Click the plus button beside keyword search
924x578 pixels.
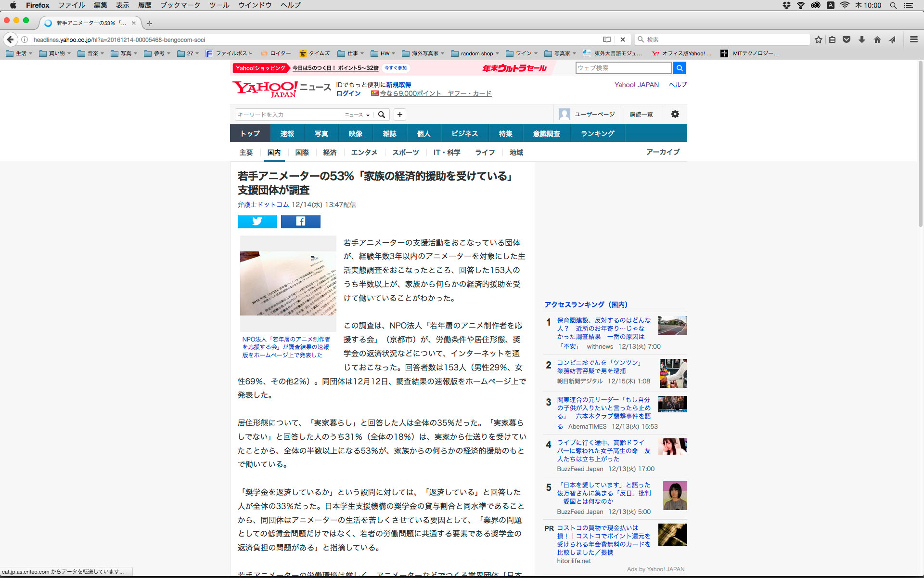pos(399,115)
